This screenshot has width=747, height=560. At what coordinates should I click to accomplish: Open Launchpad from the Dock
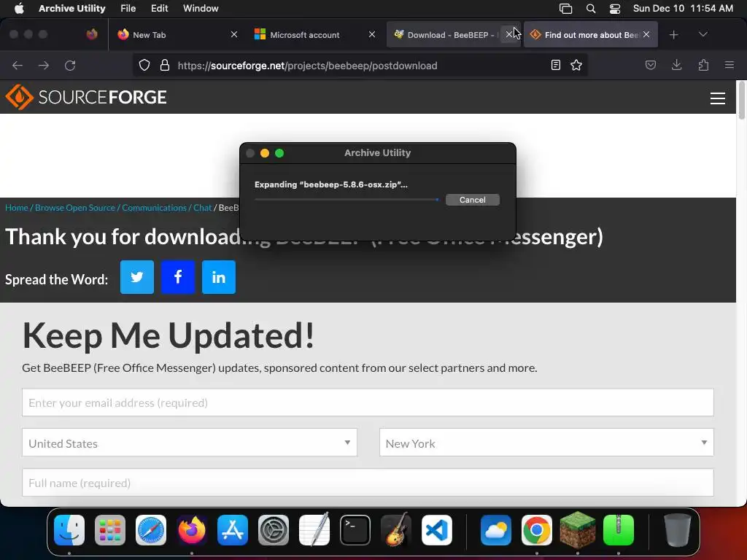point(110,530)
